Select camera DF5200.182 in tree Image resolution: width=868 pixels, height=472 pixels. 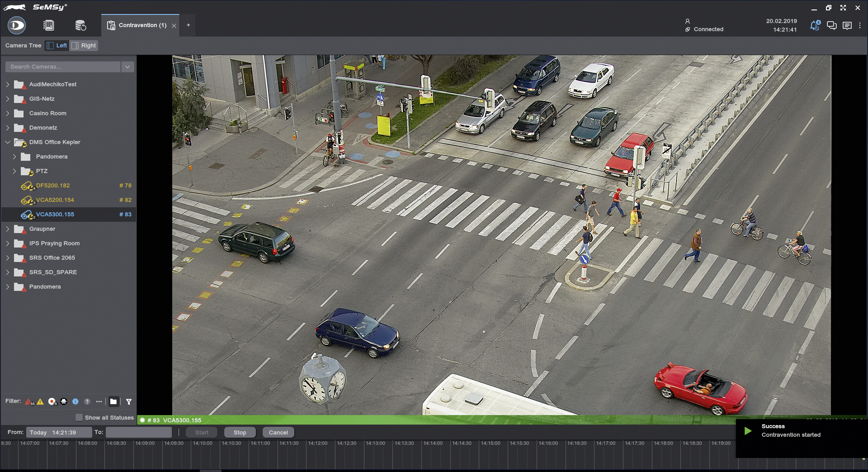coord(53,186)
